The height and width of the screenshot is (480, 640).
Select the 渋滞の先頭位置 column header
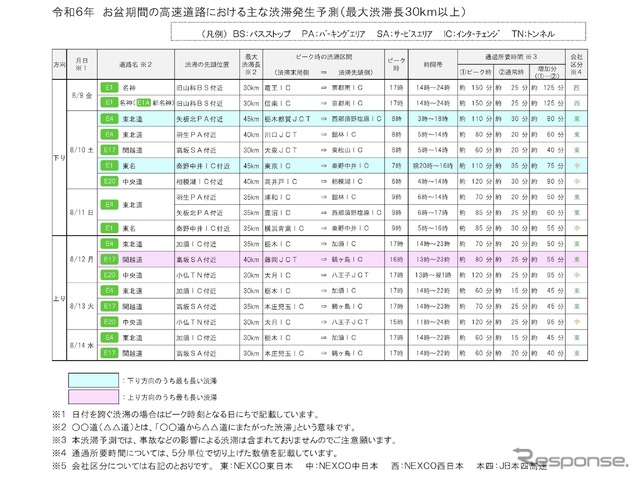click(207, 64)
